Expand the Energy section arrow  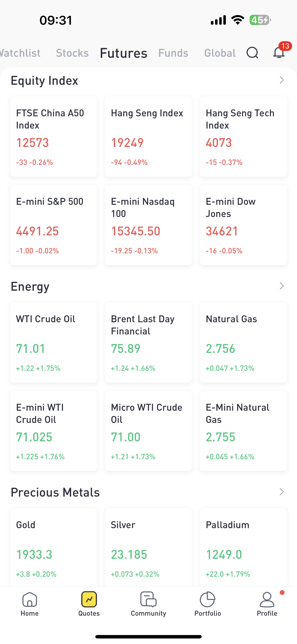coord(282,286)
